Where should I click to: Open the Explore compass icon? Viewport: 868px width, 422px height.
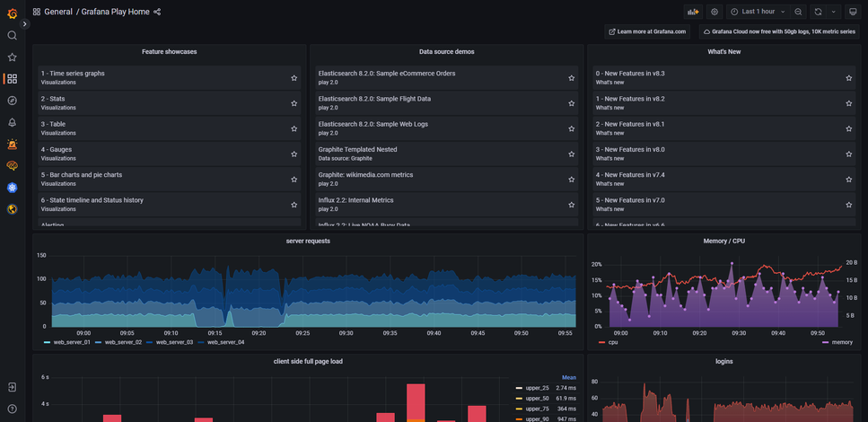(x=13, y=101)
